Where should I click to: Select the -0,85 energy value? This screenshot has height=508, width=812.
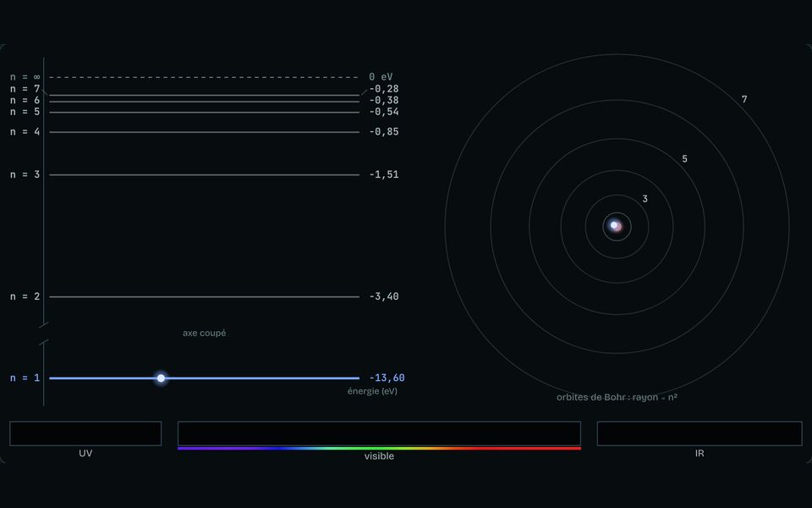(384, 132)
